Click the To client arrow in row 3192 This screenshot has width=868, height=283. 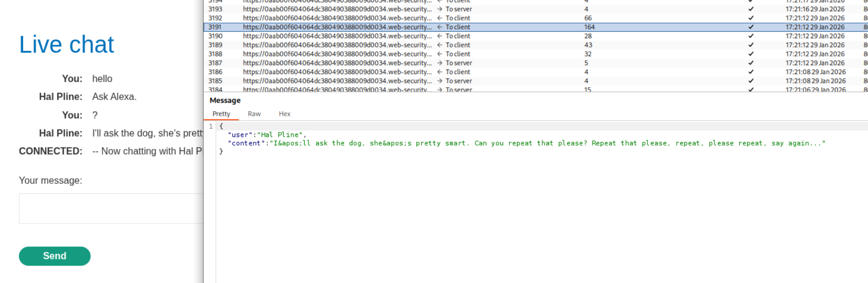click(439, 18)
